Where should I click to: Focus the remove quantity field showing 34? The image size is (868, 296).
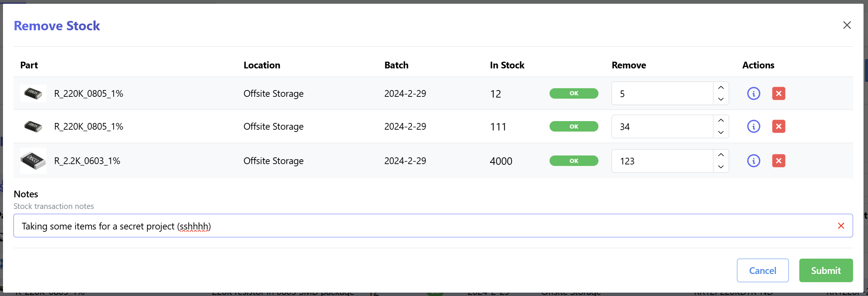tap(663, 126)
